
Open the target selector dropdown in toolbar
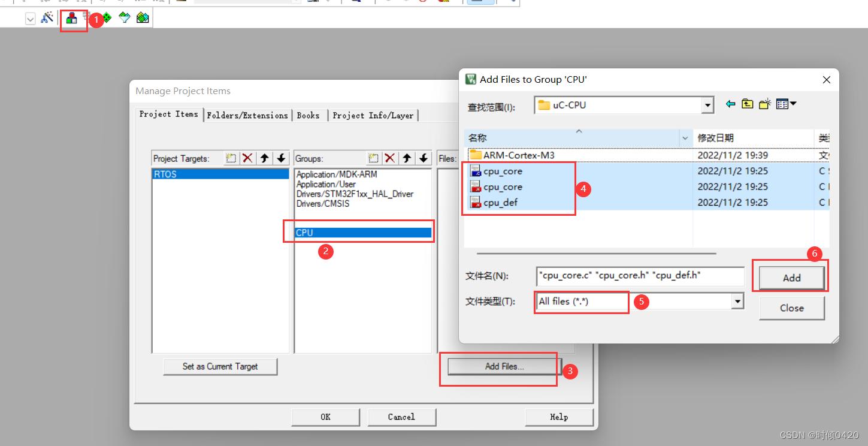pos(30,19)
